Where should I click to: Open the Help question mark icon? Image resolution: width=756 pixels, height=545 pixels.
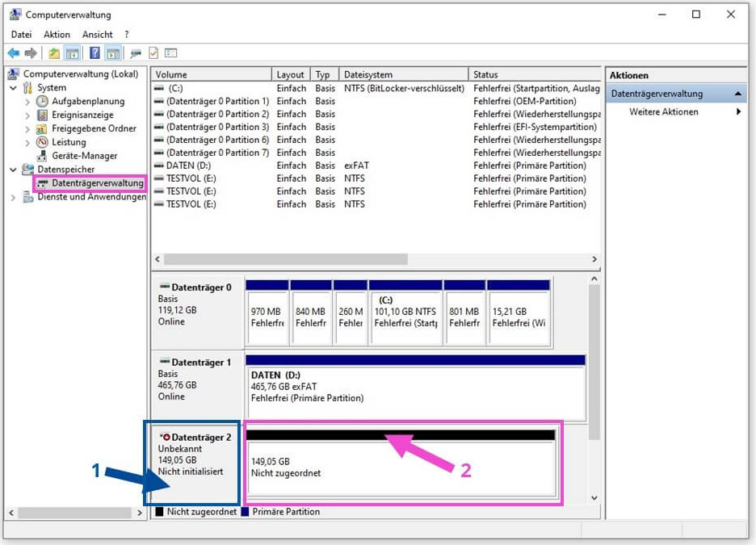(94, 53)
